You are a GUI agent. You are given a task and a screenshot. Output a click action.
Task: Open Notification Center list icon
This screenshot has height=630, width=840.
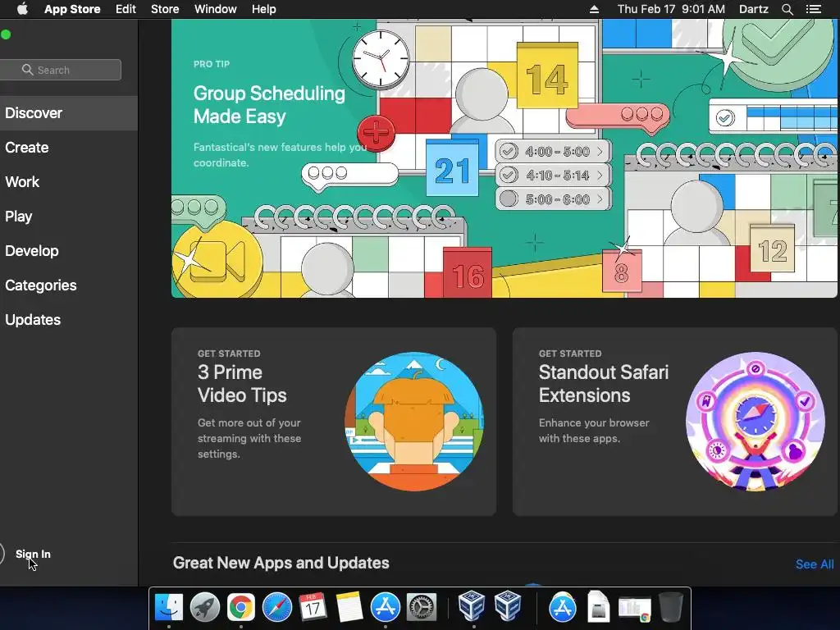pos(814,9)
